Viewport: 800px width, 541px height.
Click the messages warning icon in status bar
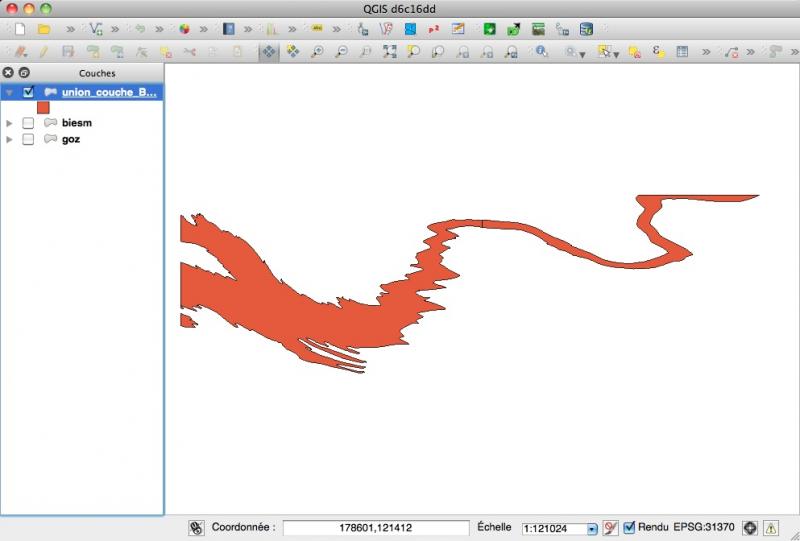coord(770,527)
